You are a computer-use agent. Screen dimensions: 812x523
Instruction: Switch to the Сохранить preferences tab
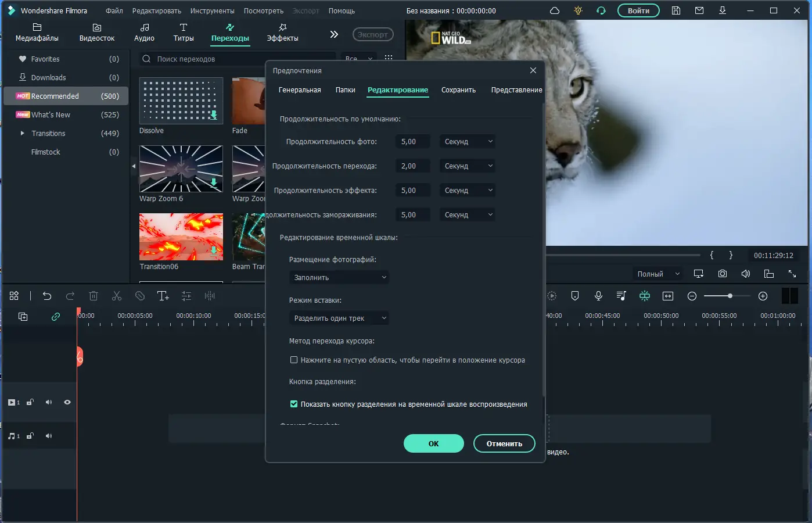[x=458, y=90]
